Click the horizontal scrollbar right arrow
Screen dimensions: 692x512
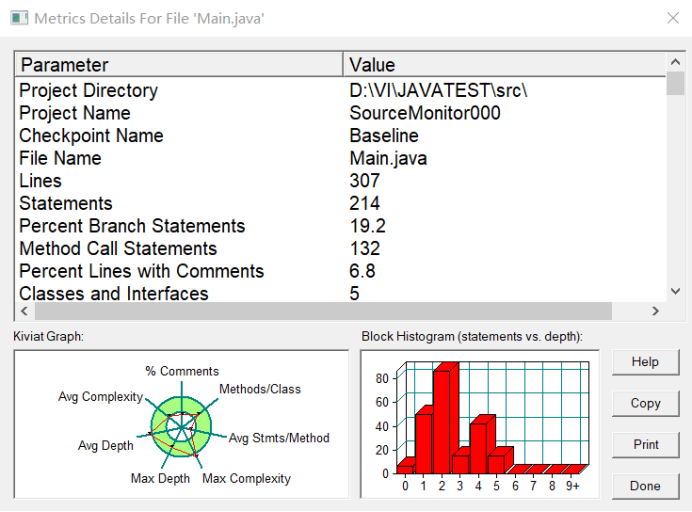(x=655, y=311)
